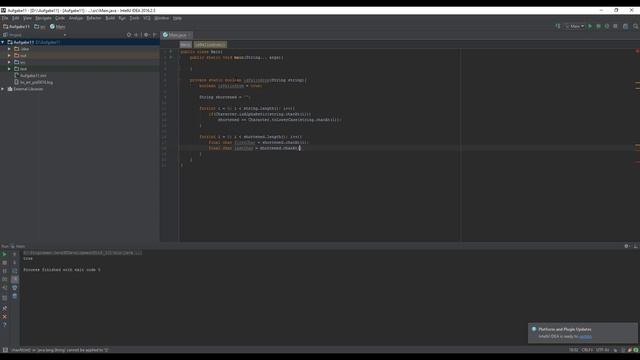Hide the Run panel with the hide icon
The image size is (640, 360).
pyautogui.click(x=636, y=246)
